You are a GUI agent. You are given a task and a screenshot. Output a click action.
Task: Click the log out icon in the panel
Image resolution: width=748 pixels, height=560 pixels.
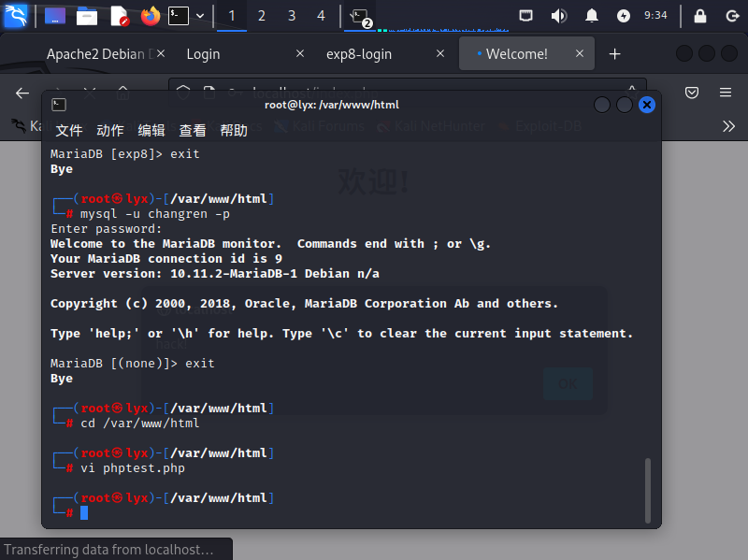732,16
